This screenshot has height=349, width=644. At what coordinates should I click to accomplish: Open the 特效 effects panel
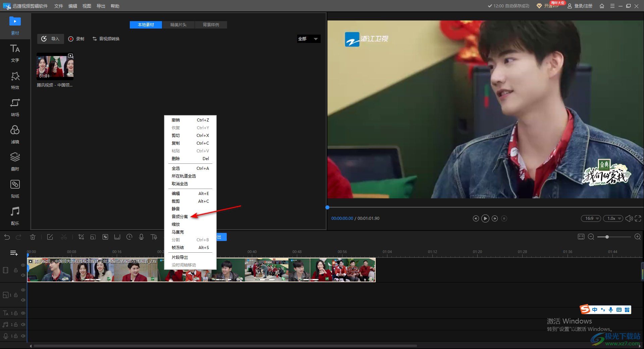click(15, 80)
